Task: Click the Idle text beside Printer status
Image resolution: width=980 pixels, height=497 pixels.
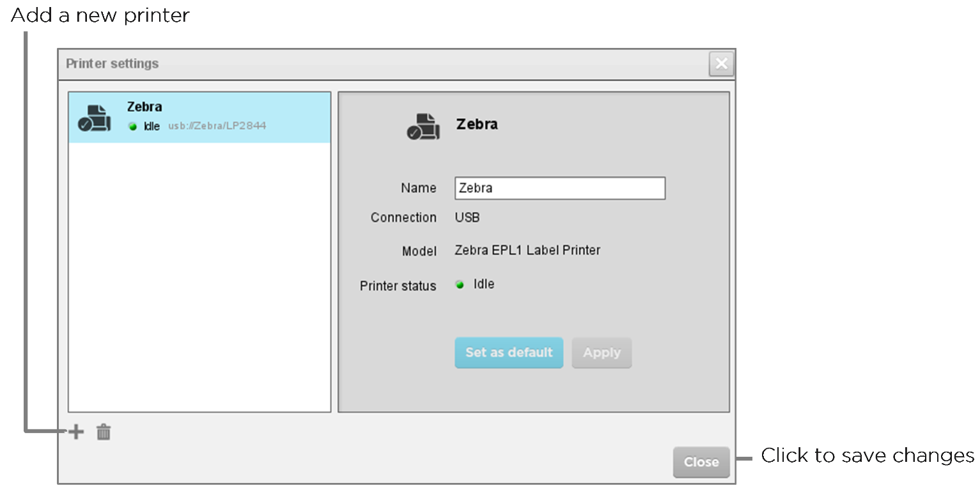Action: (x=485, y=284)
